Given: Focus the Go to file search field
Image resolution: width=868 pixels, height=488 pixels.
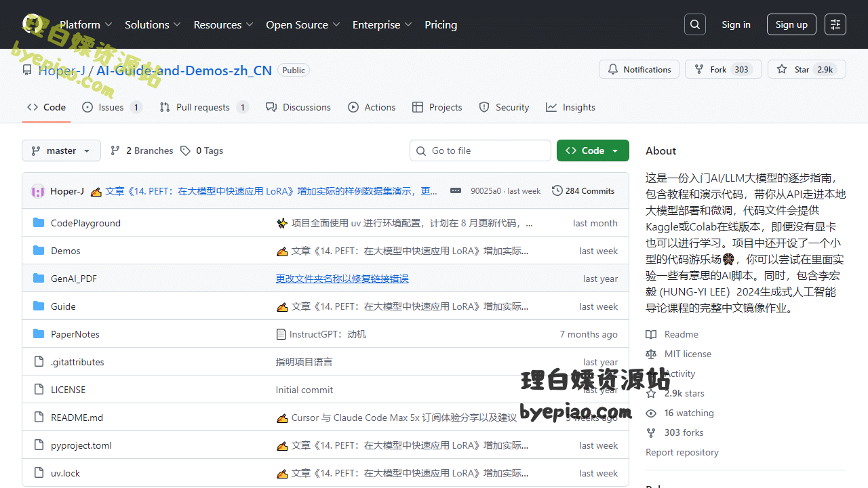Looking at the screenshot, I should click(x=480, y=150).
